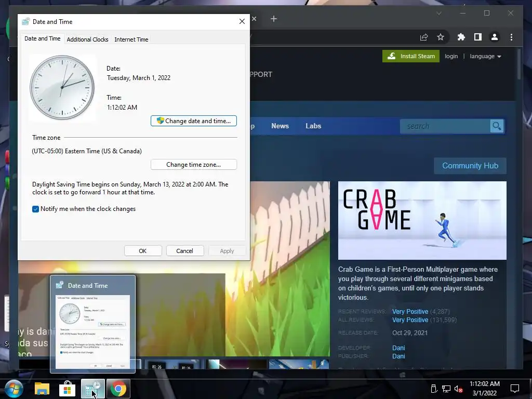Toggle Chrome side panel icon

478,37
